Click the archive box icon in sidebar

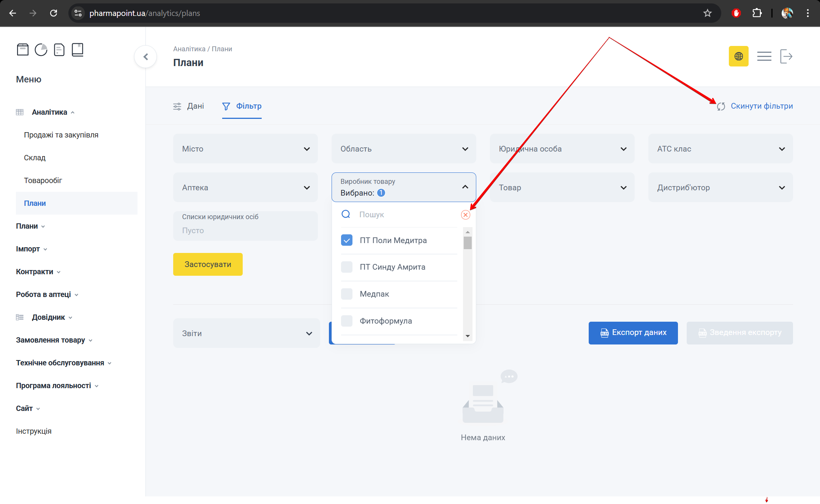click(x=23, y=50)
